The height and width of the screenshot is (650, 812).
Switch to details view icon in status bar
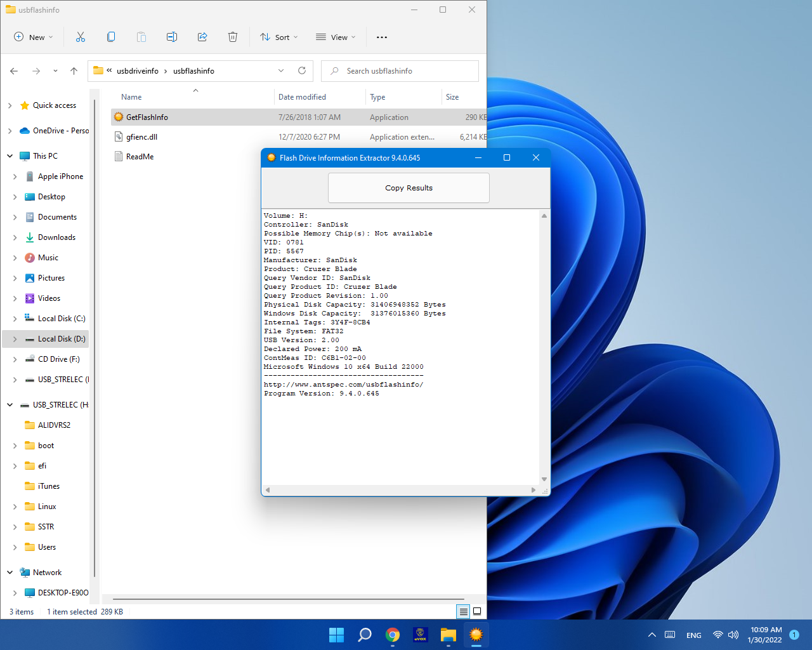463,611
